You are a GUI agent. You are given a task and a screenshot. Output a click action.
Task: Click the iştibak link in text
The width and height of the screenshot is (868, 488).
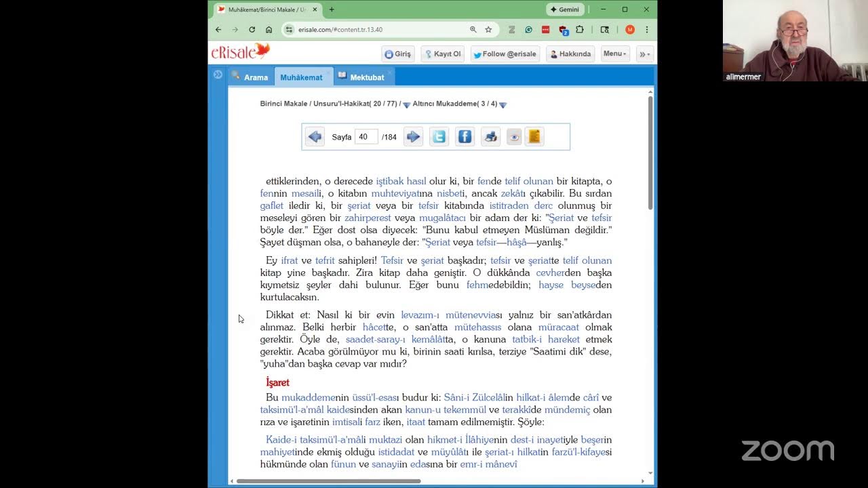389,181
